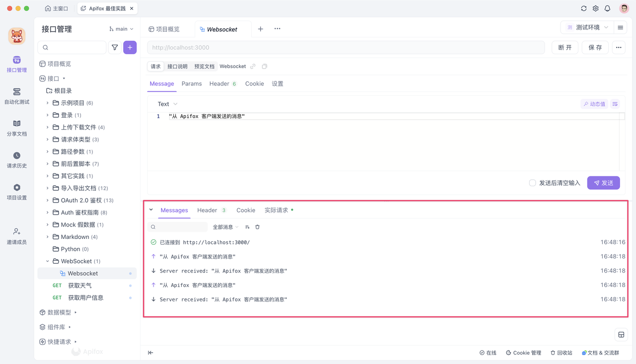Click the tab bar more options ellipsis
This screenshot has width=636, height=364.
coord(277,29)
